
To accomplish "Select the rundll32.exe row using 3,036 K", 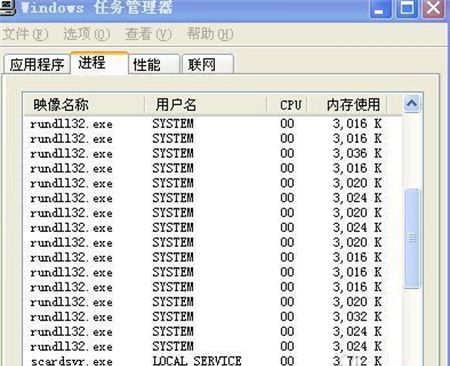I will coord(213,153).
